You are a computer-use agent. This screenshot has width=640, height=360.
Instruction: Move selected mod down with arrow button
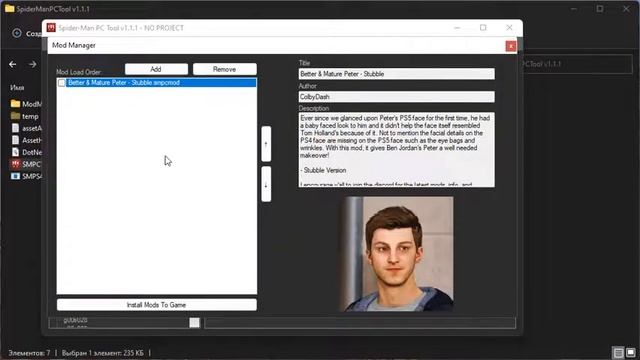coord(266,184)
